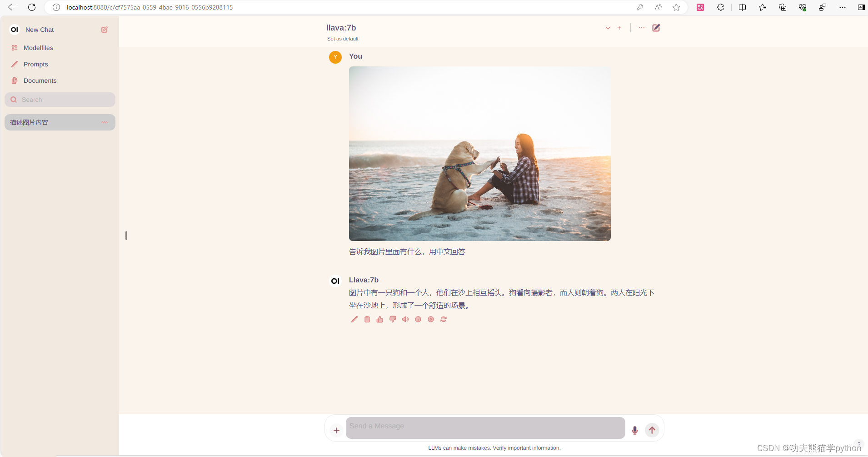Open the uploaded beach dog photo

pos(480,154)
